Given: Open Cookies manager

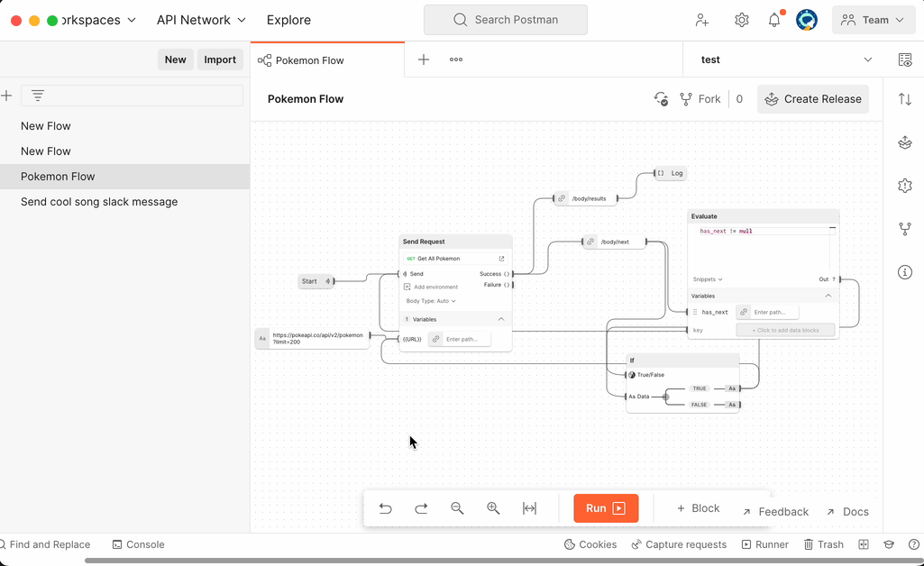Looking at the screenshot, I should pyautogui.click(x=590, y=544).
